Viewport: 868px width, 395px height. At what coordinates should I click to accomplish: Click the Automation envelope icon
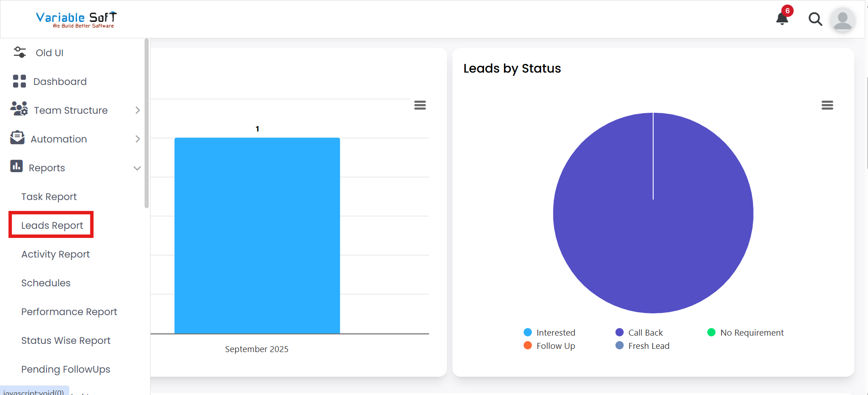(x=16, y=138)
